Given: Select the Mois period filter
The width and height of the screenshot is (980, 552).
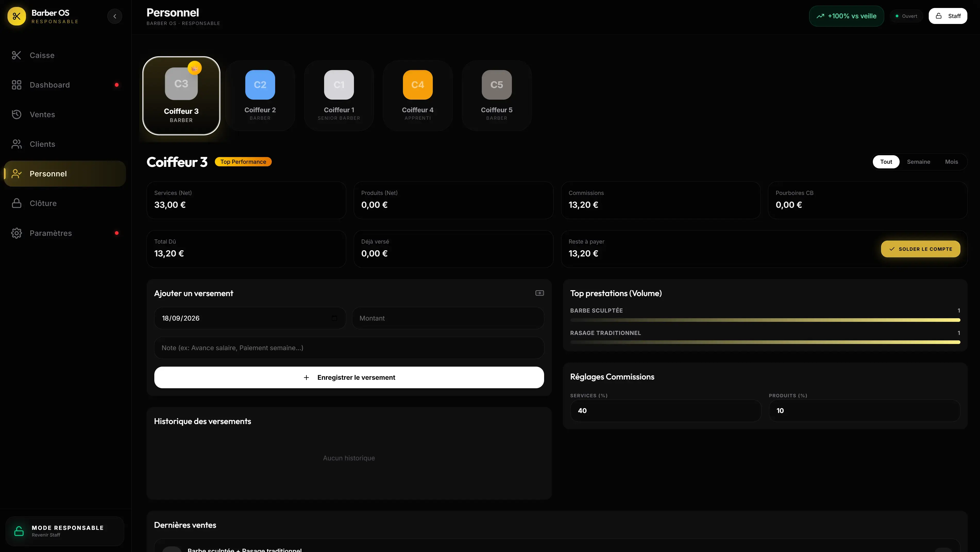Looking at the screenshot, I should click(951, 162).
